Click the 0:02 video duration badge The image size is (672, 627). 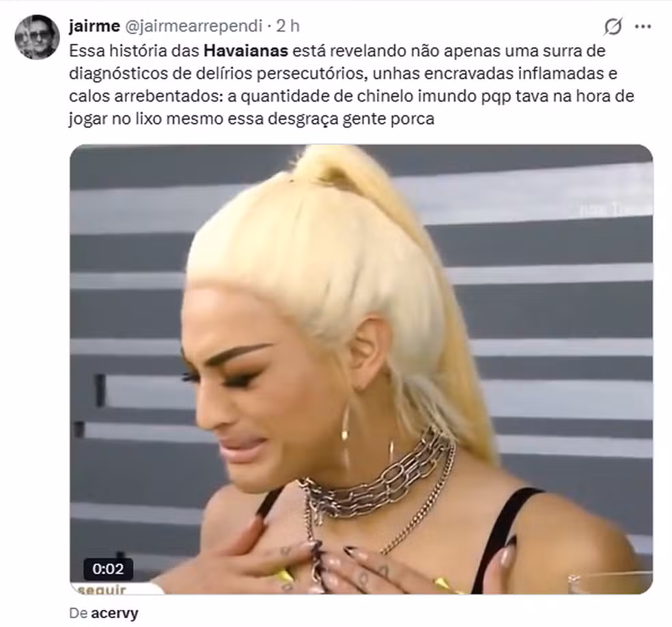tap(108, 569)
